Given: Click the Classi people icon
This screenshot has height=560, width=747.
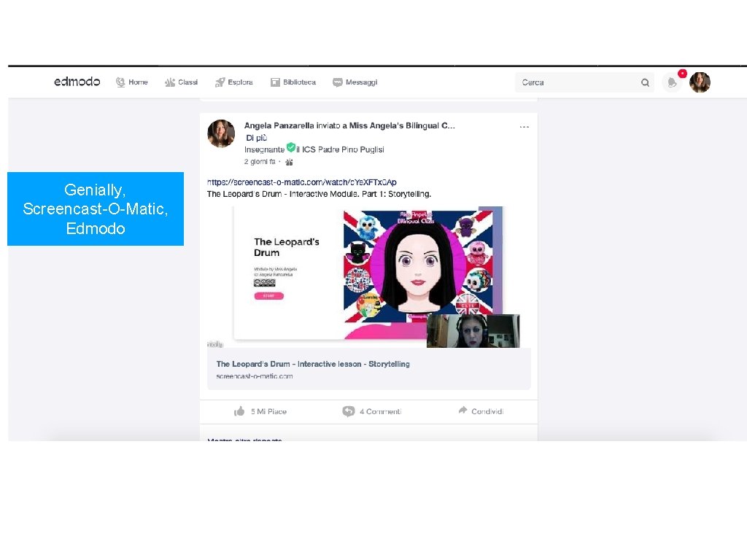Looking at the screenshot, I should (x=170, y=82).
